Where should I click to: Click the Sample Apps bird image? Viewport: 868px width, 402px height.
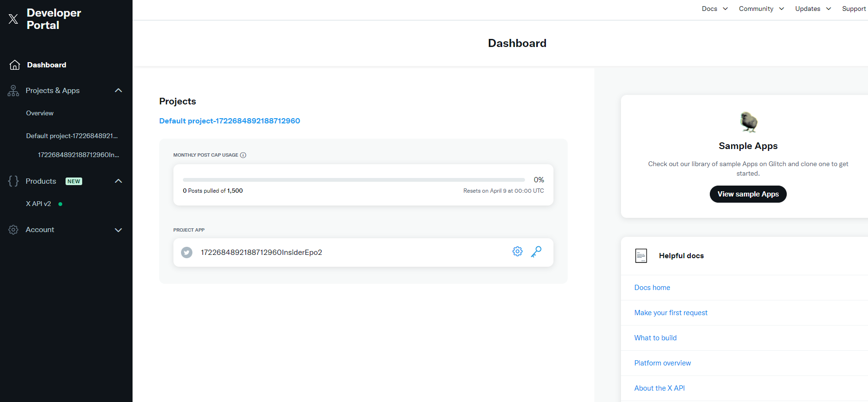click(748, 122)
